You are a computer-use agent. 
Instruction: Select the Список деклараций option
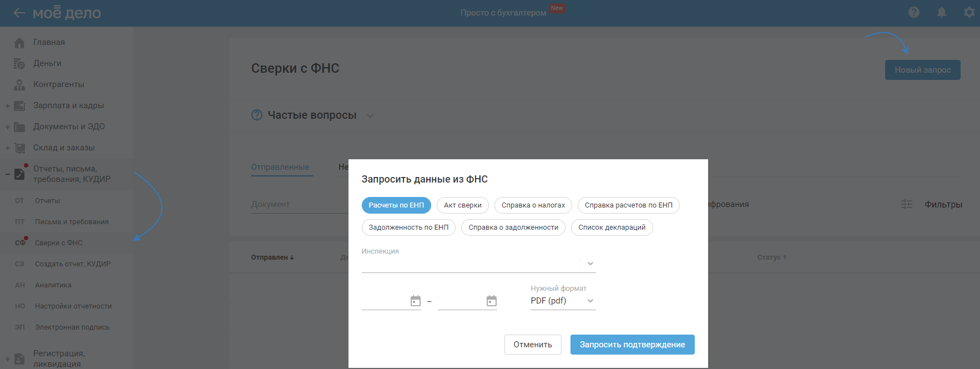click(x=612, y=228)
